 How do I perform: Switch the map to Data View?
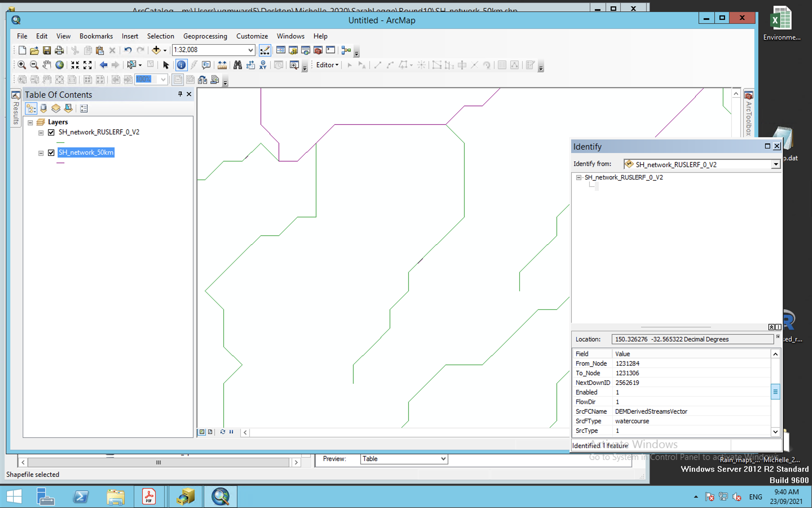coord(202,432)
